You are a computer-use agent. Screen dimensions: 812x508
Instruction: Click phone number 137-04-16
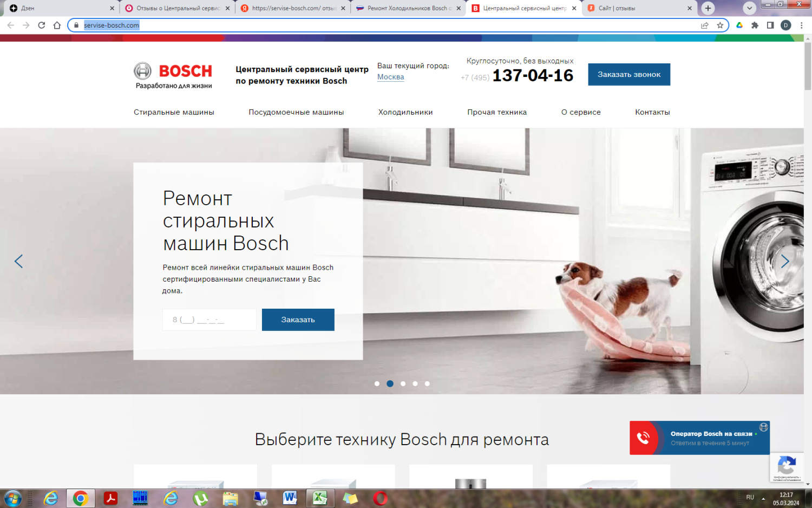point(533,75)
